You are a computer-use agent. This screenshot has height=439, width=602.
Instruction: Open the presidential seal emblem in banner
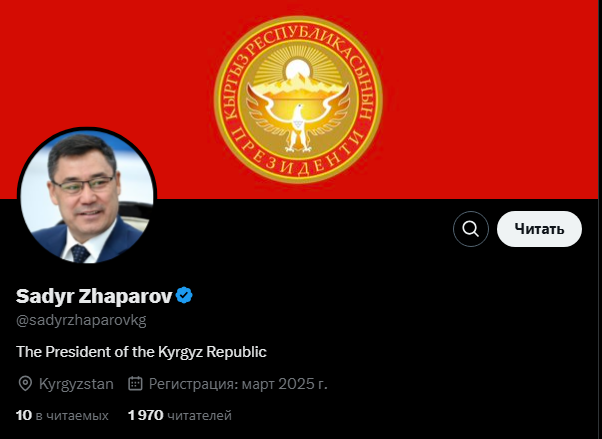(298, 99)
